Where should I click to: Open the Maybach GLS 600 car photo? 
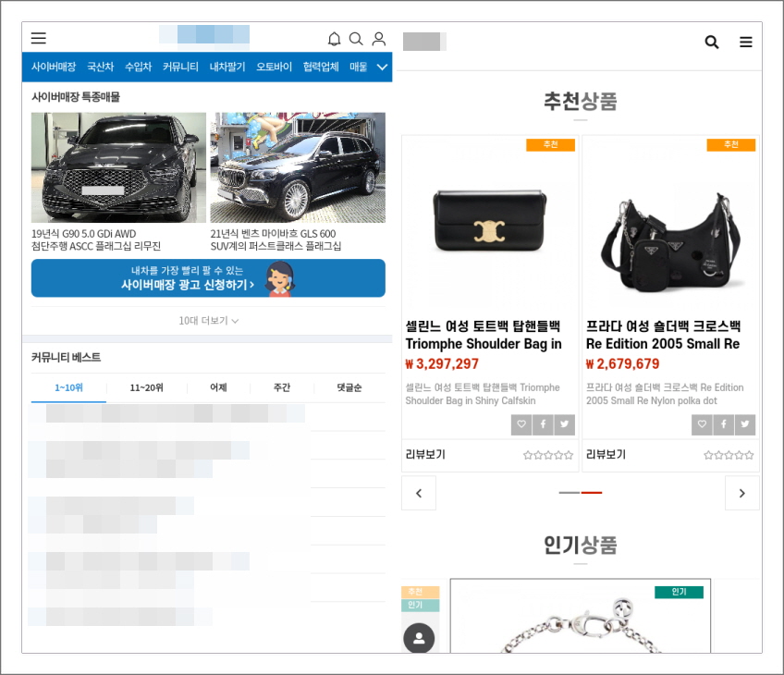298,167
